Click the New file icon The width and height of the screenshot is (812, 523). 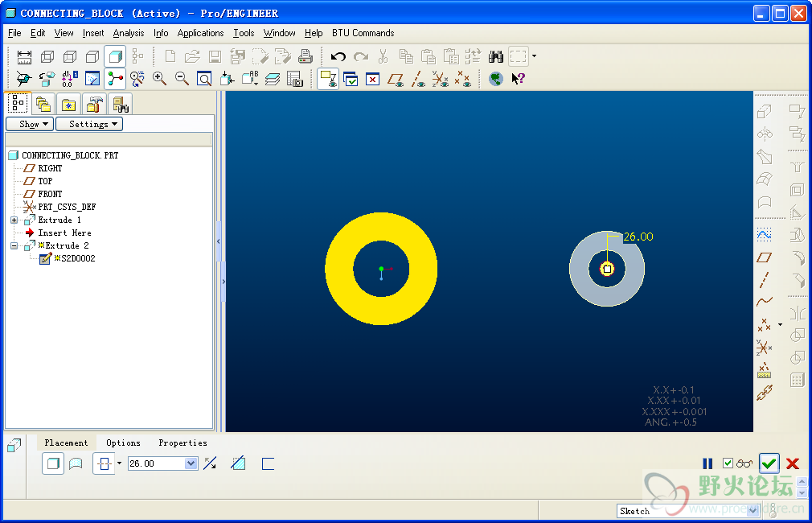point(170,56)
